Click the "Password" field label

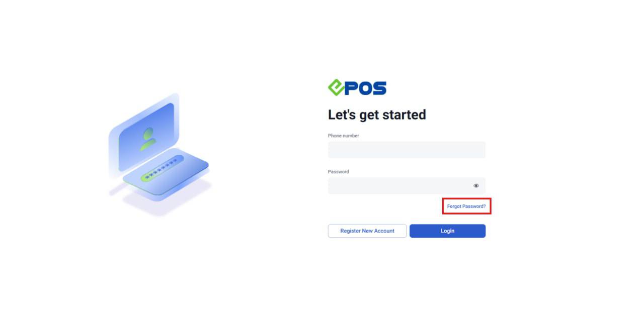tap(339, 172)
